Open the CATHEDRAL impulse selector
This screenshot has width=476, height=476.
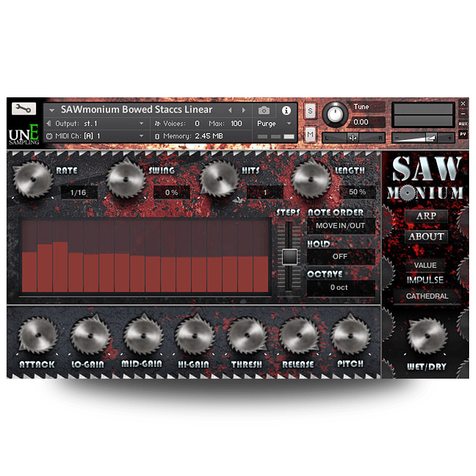pos(427,296)
